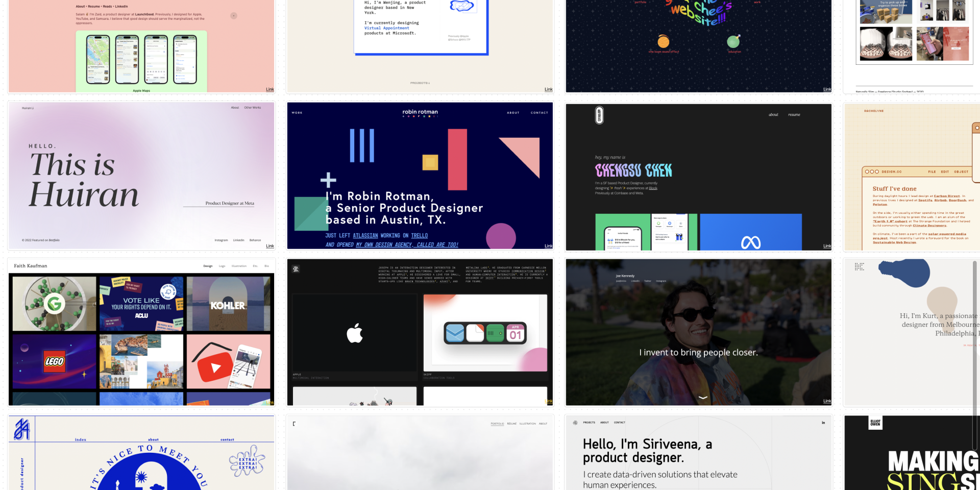The image size is (980, 490).
Task: Click Chengsu Chen's oval logo badge
Action: 599,115
